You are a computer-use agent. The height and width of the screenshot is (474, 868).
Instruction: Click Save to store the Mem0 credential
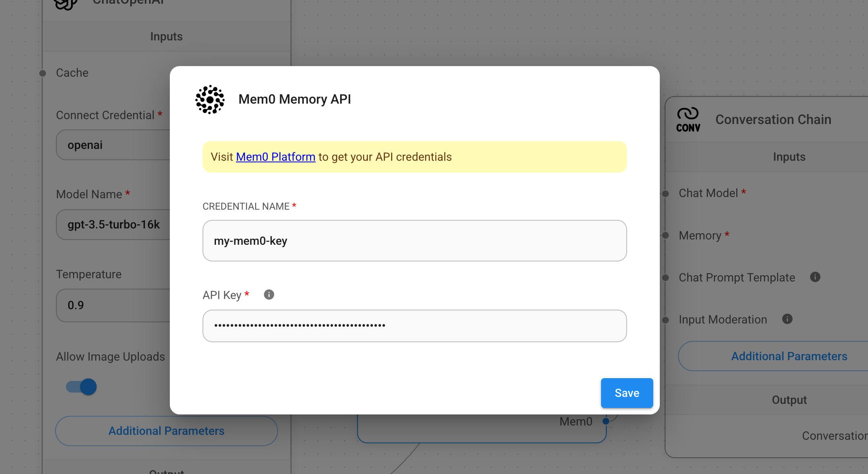click(627, 393)
